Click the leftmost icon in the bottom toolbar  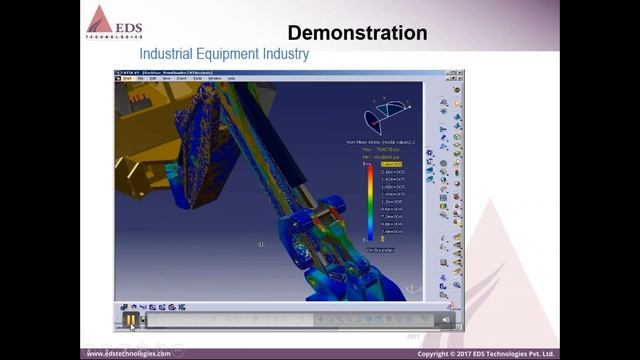pyautogui.click(x=124, y=307)
